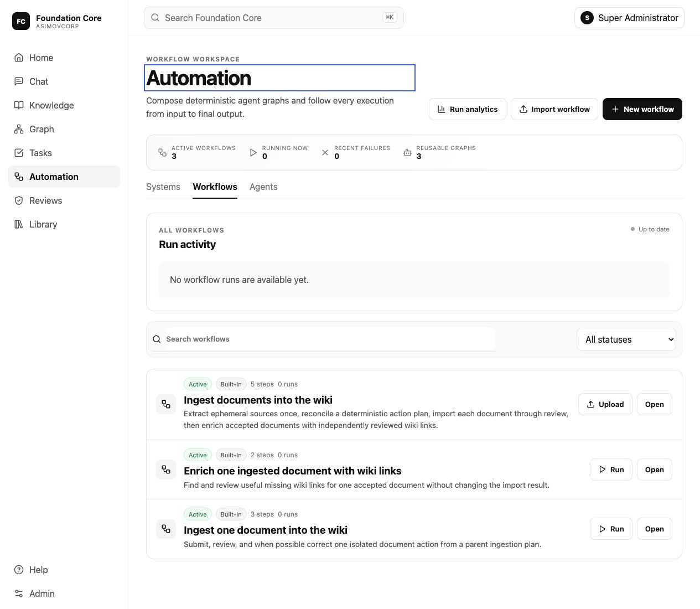
Task: Open Tasks in the sidebar
Action: point(64,153)
